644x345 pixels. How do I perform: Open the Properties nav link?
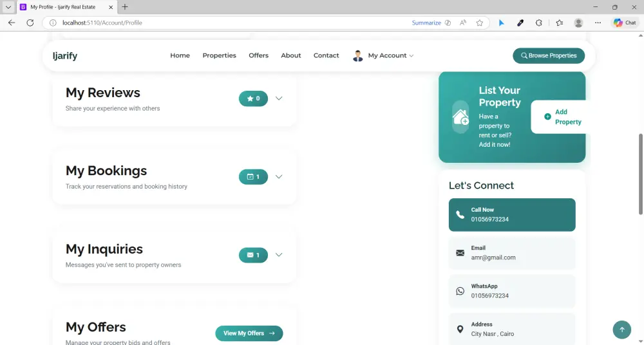pyautogui.click(x=220, y=55)
